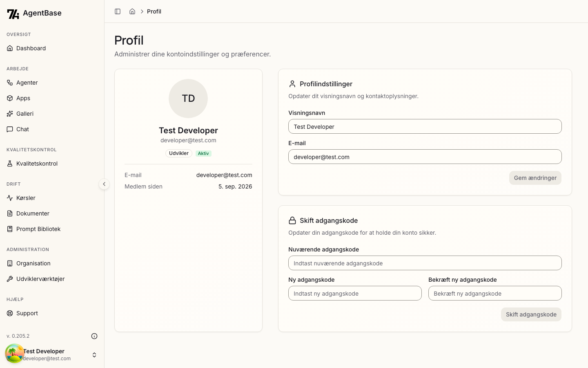Toggle the sidebar panel icon
The image size is (588, 368).
point(118,11)
